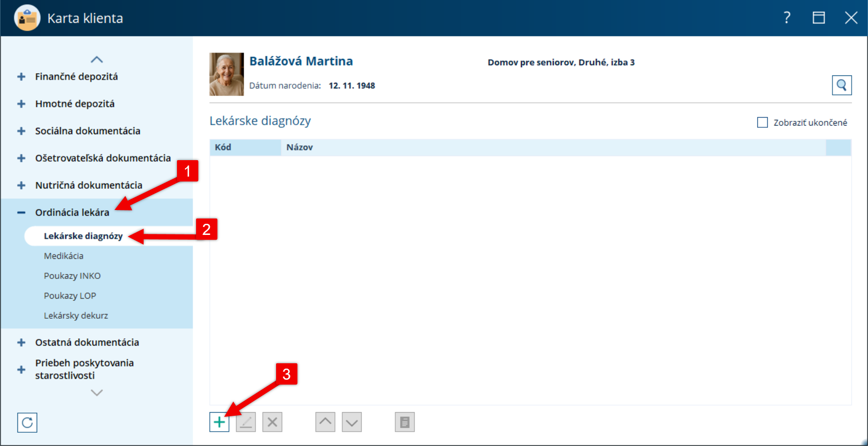Expand Finančné depozitá section
This screenshot has height=446, width=868.
(21, 76)
